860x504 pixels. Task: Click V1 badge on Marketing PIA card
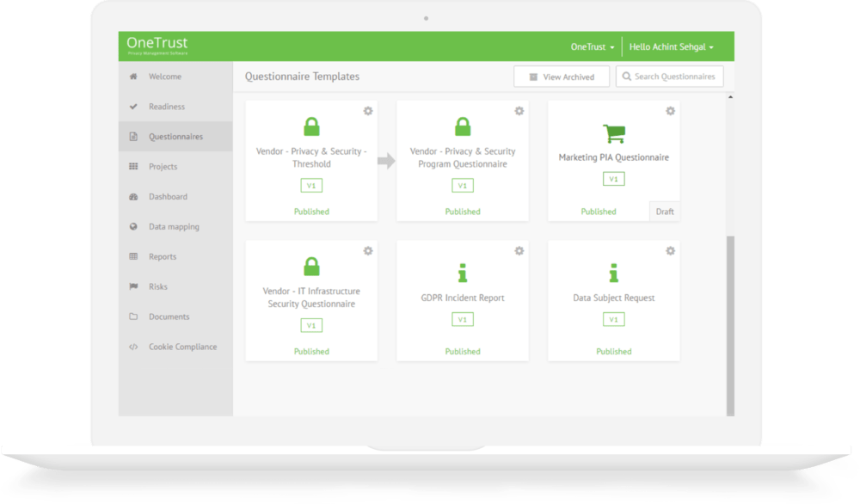coord(614,179)
